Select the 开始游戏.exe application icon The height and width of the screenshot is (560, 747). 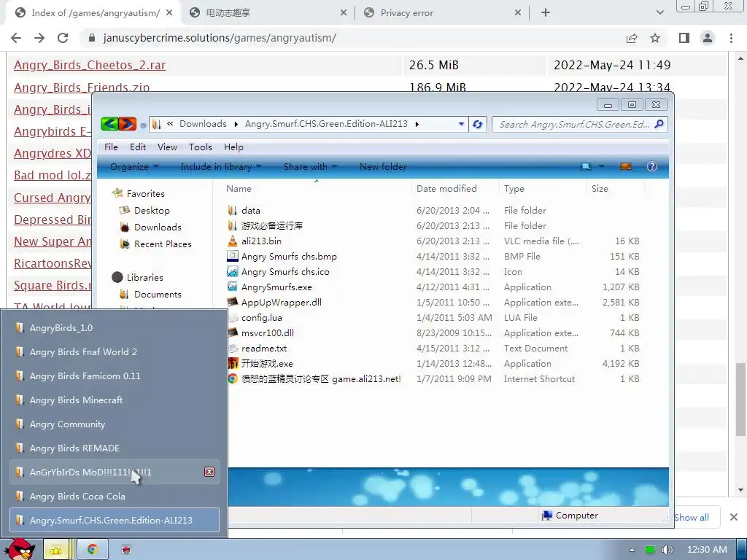coord(233,363)
